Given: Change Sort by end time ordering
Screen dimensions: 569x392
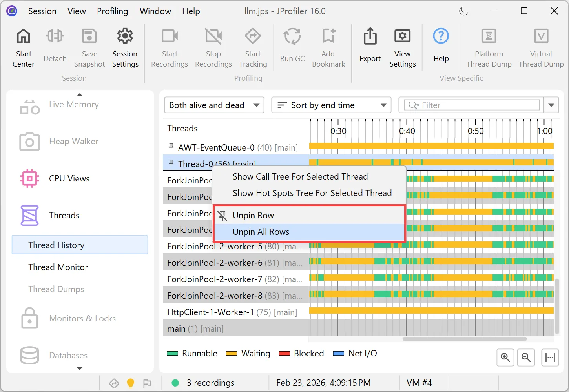Looking at the screenshot, I should [x=331, y=105].
